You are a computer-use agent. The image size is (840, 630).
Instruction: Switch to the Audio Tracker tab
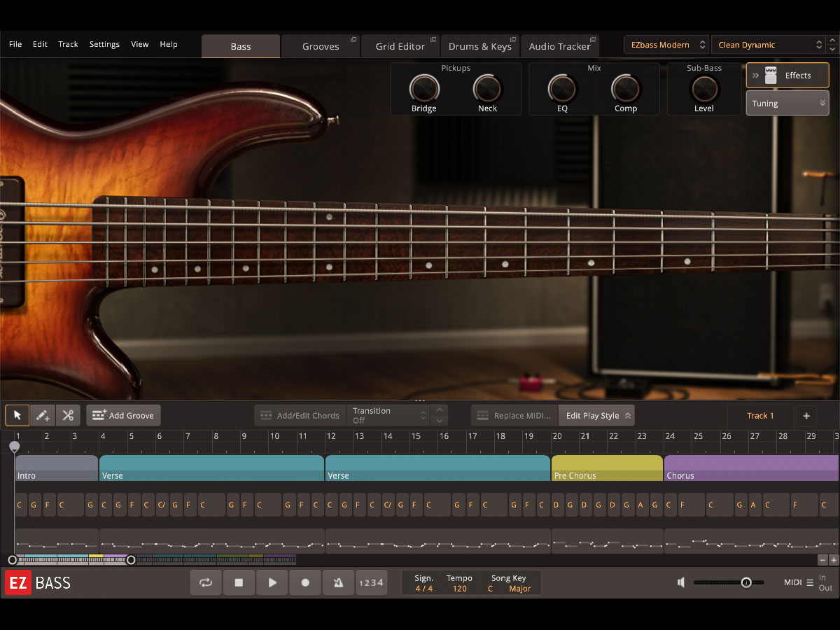pos(560,46)
